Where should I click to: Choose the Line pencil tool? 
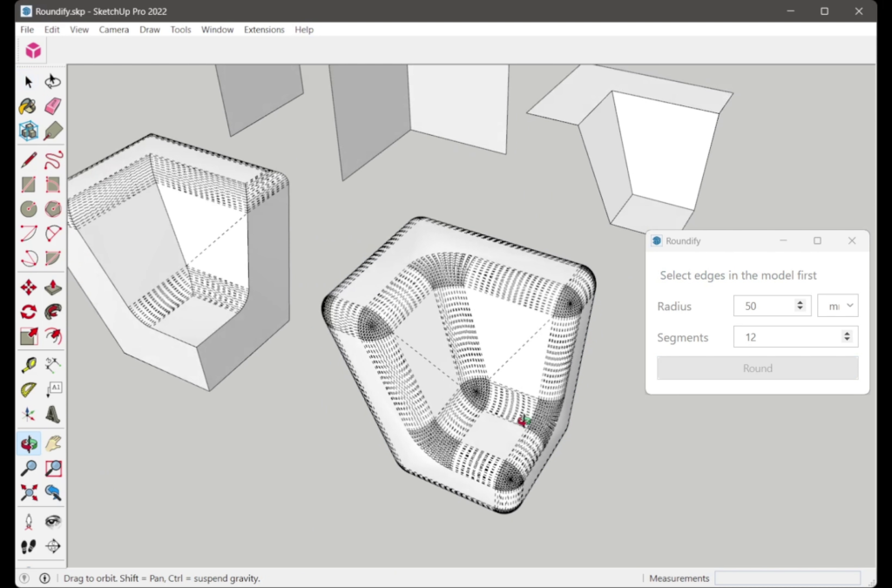[x=29, y=159]
